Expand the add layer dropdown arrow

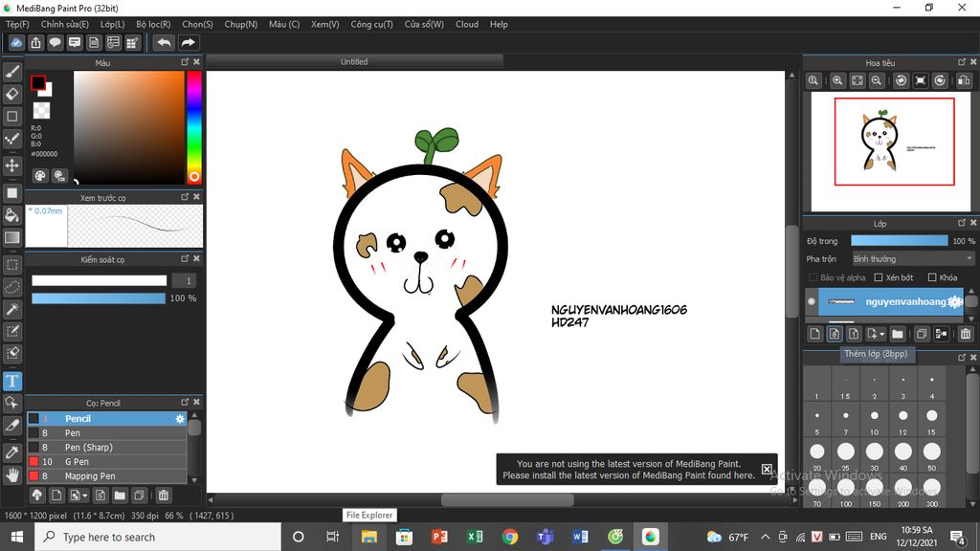click(x=881, y=334)
